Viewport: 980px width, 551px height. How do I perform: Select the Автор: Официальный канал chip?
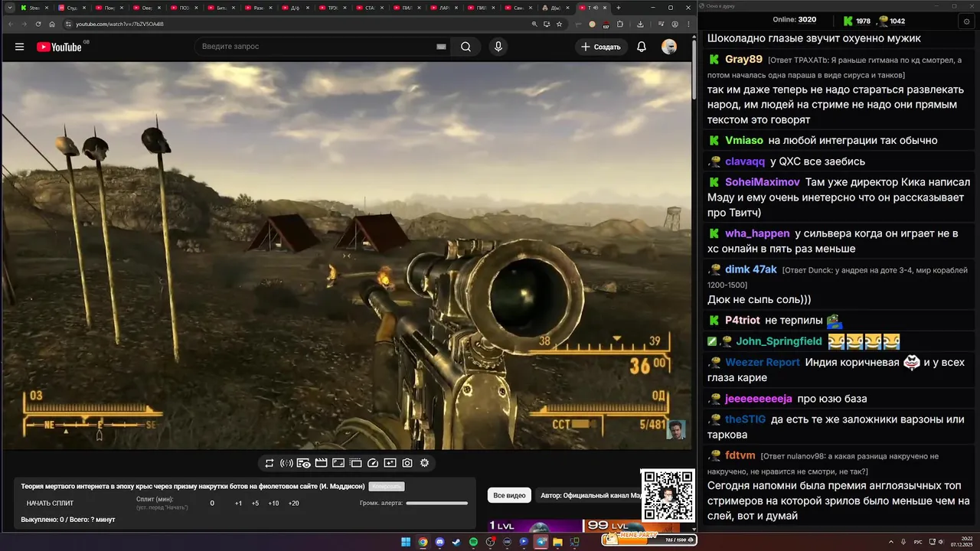coord(591,496)
